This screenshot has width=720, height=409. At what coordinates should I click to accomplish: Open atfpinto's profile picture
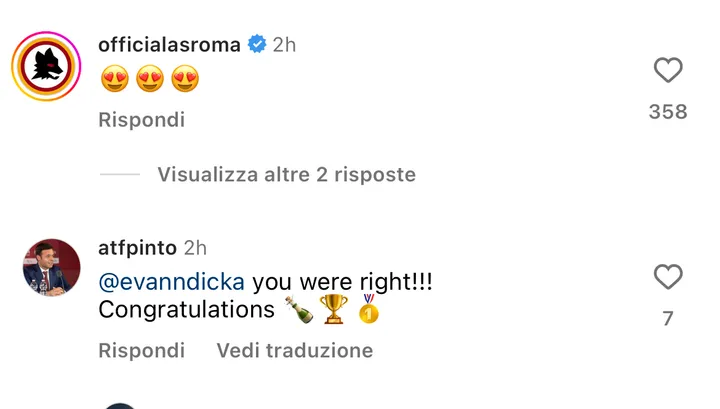click(x=51, y=267)
